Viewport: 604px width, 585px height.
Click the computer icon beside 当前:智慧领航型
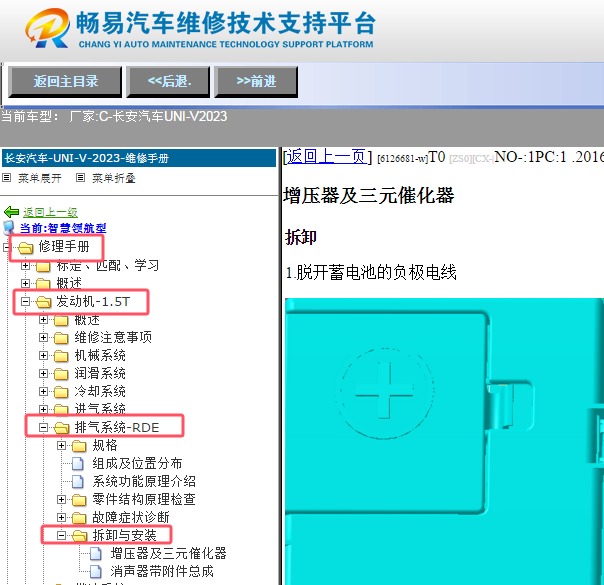point(9,228)
